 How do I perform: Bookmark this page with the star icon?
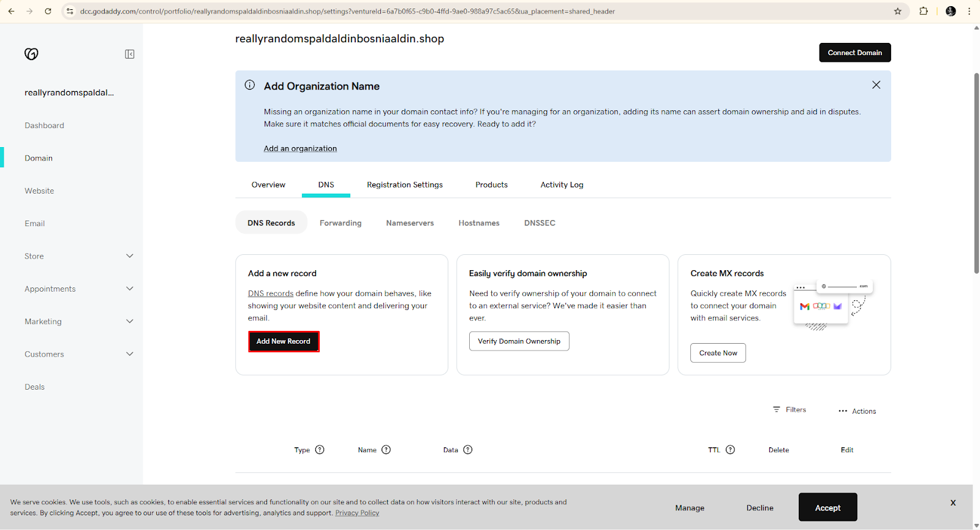[897, 11]
